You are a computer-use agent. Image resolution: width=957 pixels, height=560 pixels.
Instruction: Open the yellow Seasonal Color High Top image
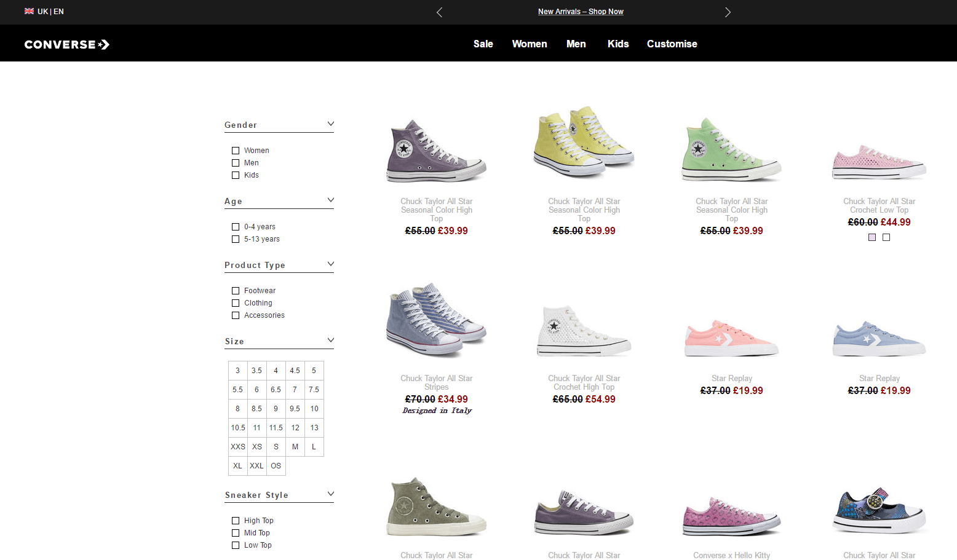point(584,141)
